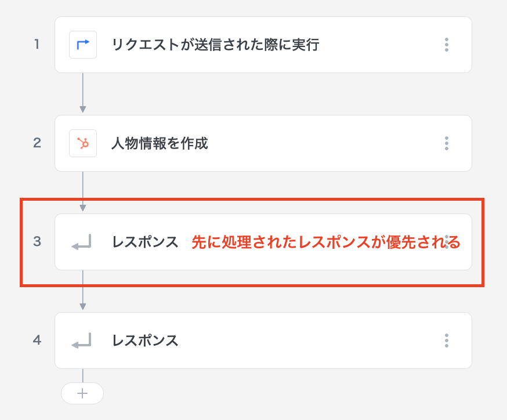
Task: Select the リクエストが送信された際に実行 step label
Action: point(215,45)
